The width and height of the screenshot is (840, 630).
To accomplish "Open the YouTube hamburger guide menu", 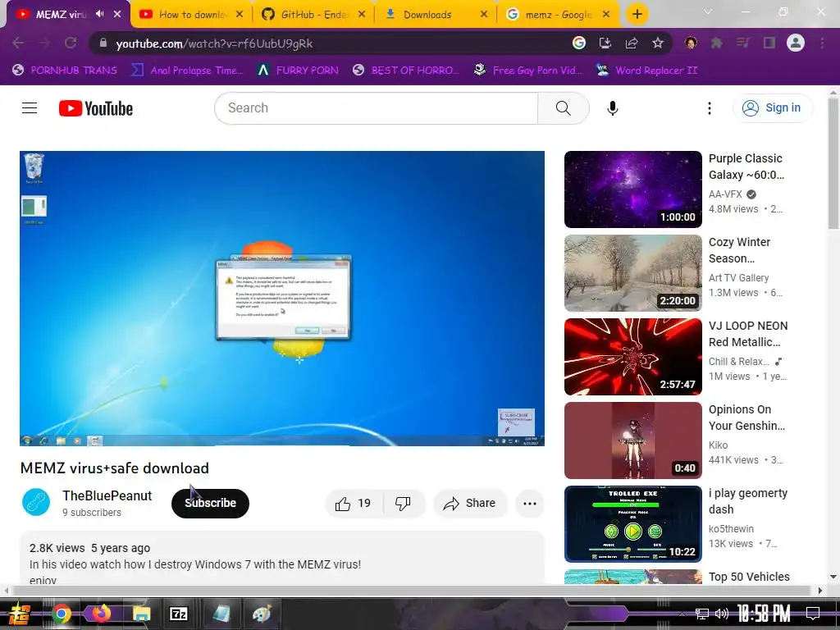I will (x=30, y=108).
